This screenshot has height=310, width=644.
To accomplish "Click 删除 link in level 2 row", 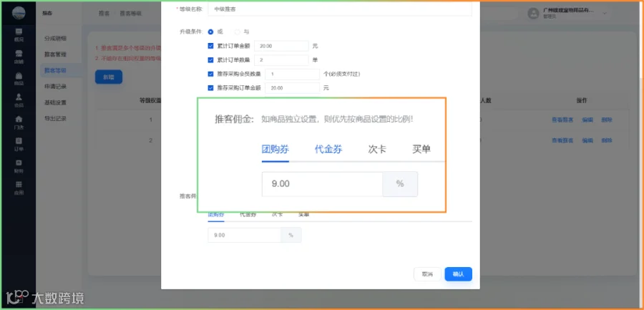I will 607,140.
